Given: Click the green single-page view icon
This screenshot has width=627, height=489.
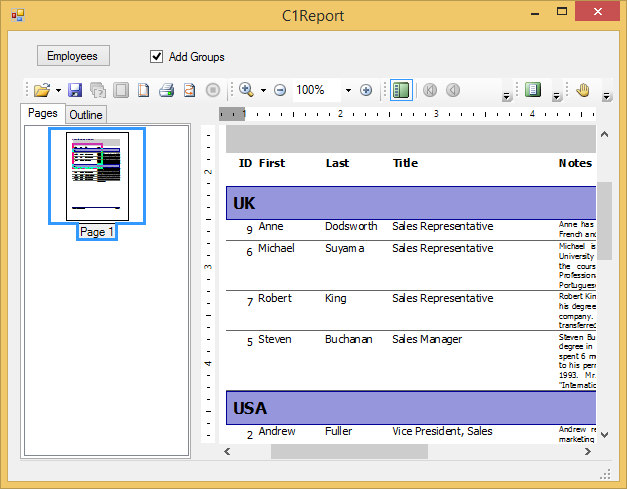Looking at the screenshot, I should (x=401, y=90).
